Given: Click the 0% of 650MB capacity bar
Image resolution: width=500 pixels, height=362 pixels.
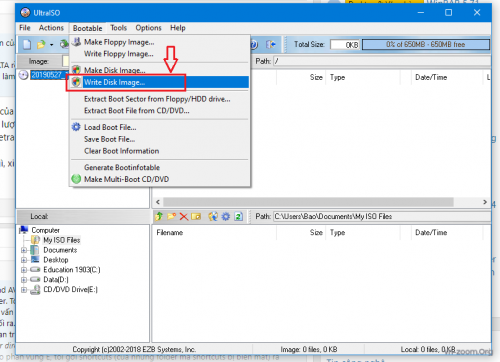Looking at the screenshot, I should coord(426,44).
